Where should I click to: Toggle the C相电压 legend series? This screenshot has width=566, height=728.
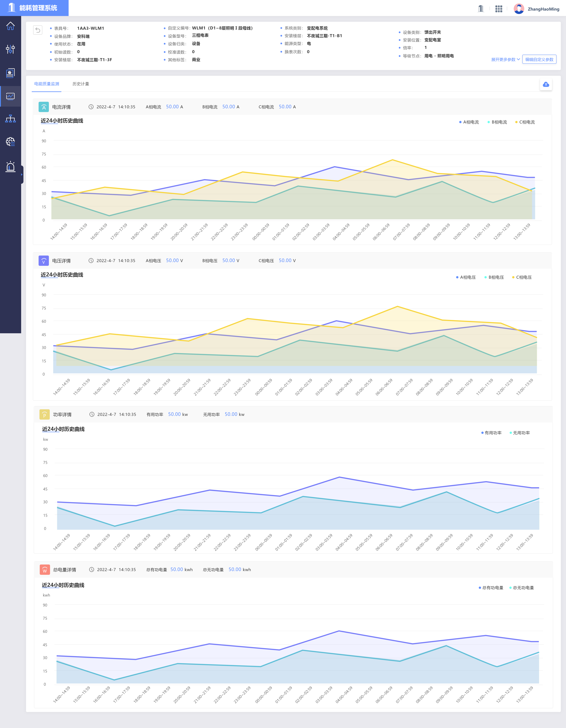click(x=522, y=277)
